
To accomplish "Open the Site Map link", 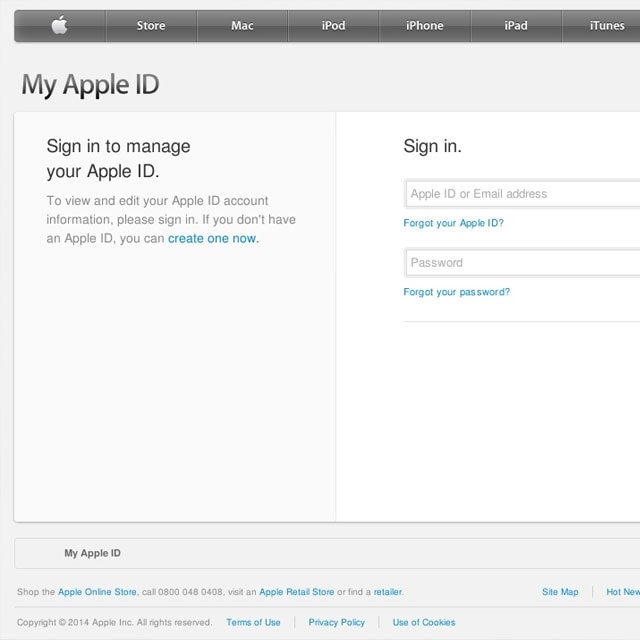I will (x=560, y=592).
